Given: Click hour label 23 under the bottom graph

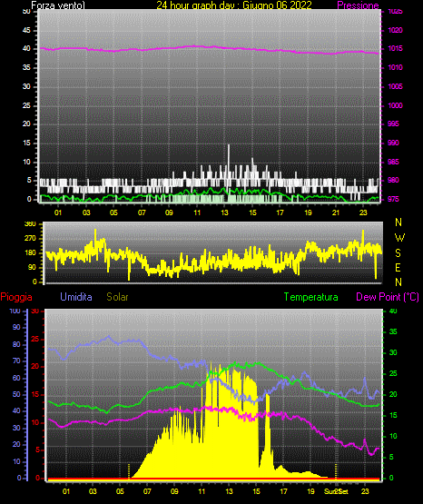Looking at the screenshot, I should (x=365, y=491).
